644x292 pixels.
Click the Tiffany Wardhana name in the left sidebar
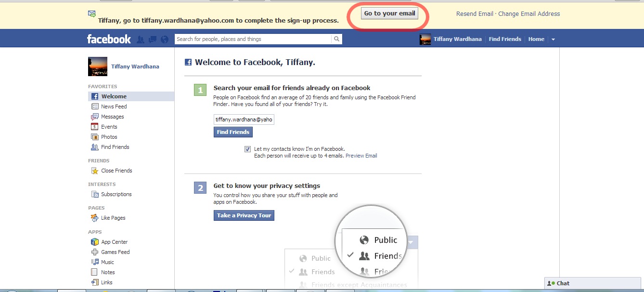coord(135,66)
